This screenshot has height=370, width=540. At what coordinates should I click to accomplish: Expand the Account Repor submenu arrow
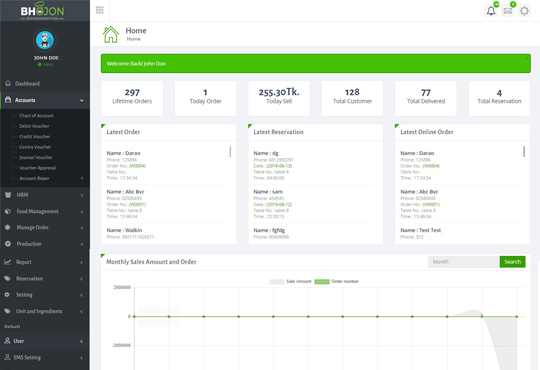(x=82, y=178)
